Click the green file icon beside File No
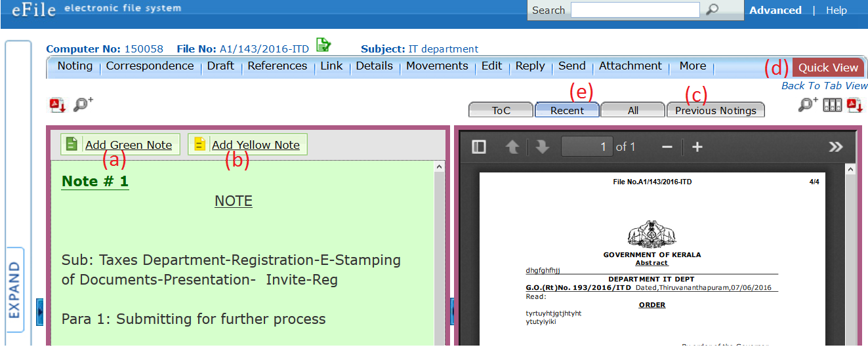 (x=323, y=45)
